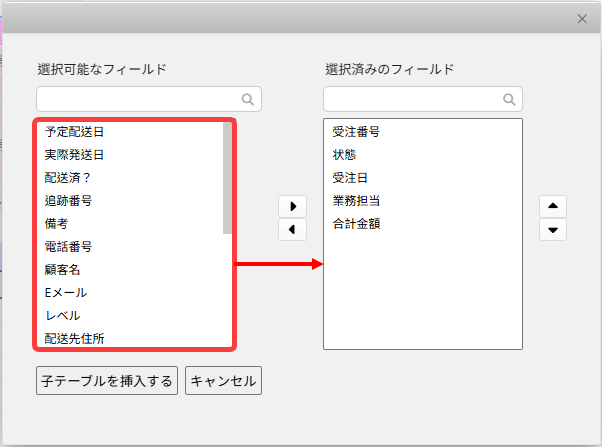Focus the selected fields search input
Image resolution: width=602 pixels, height=447 pixels.
pos(411,99)
